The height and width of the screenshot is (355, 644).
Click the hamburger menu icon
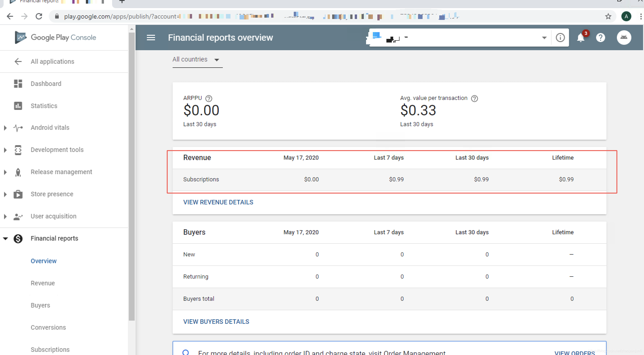(x=151, y=38)
